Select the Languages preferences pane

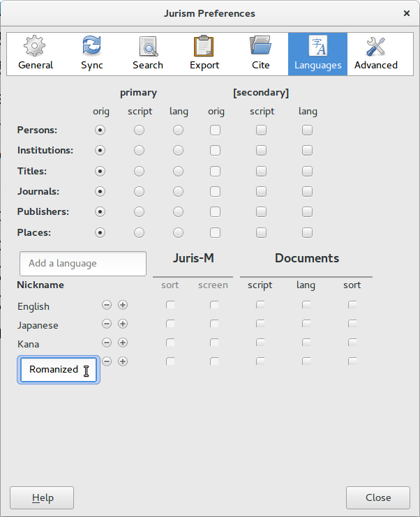pos(318,54)
